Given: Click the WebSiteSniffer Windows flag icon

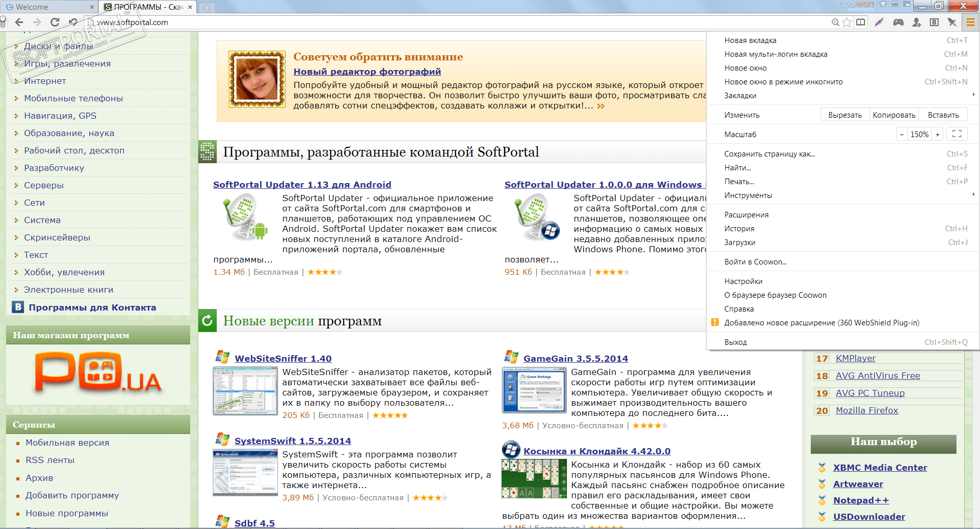Looking at the screenshot, I should (222, 357).
